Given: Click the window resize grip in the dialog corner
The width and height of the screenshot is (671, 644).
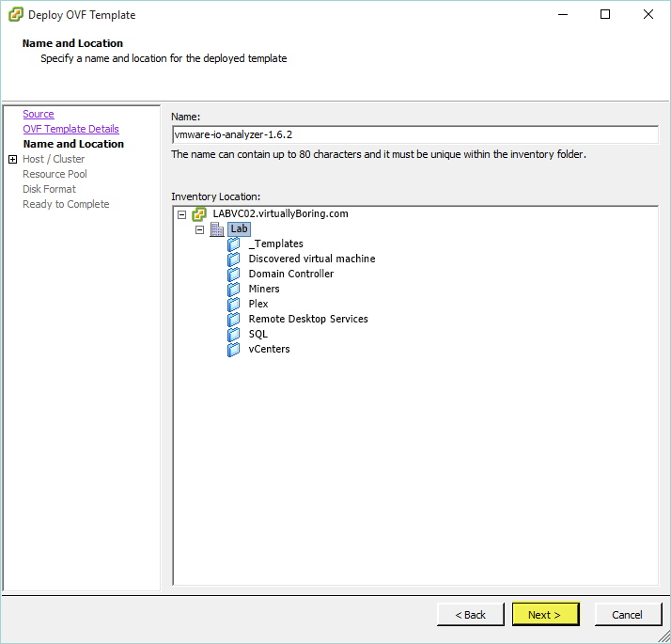Looking at the screenshot, I should [664, 637].
